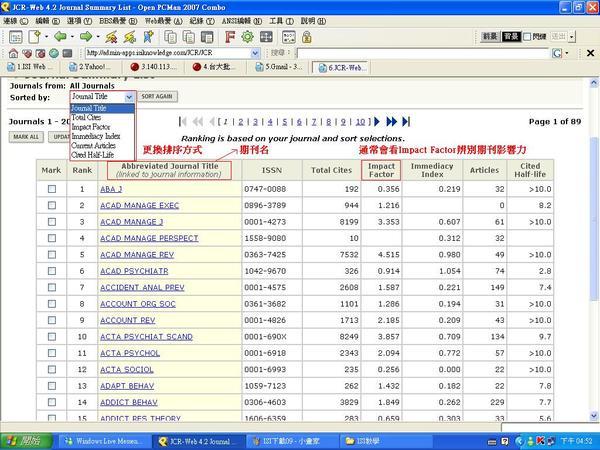Click the SORT AGAIN button
The height and width of the screenshot is (450, 600).
(157, 96)
